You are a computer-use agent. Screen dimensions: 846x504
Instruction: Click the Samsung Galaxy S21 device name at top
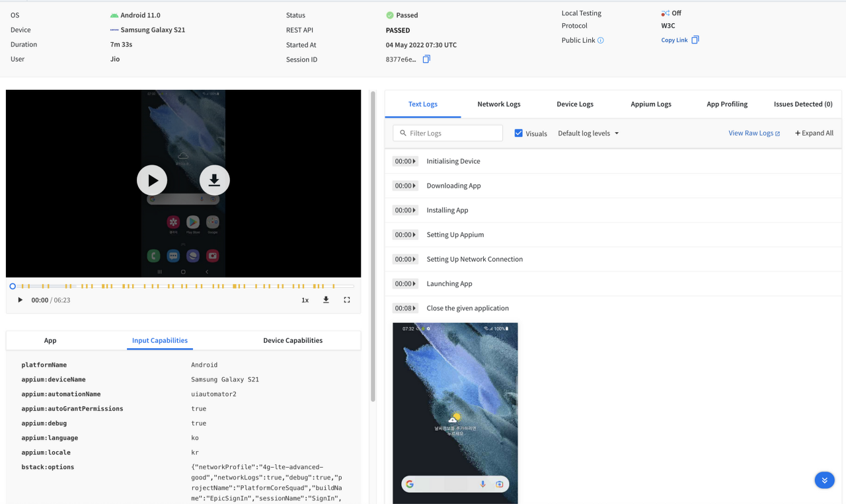153,30
